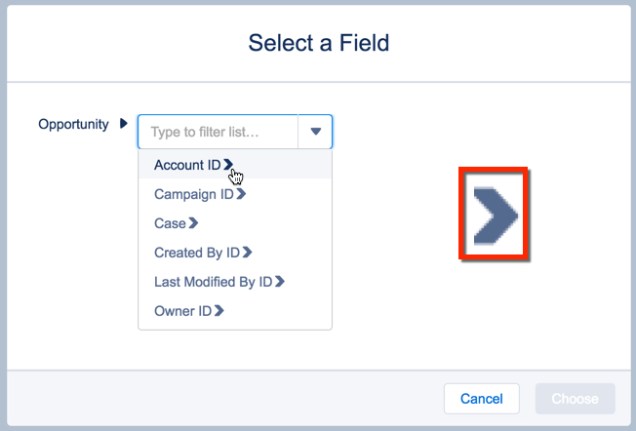This screenshot has width=636, height=431.
Task: Select Last Modified By ID option
Action: [x=213, y=282]
